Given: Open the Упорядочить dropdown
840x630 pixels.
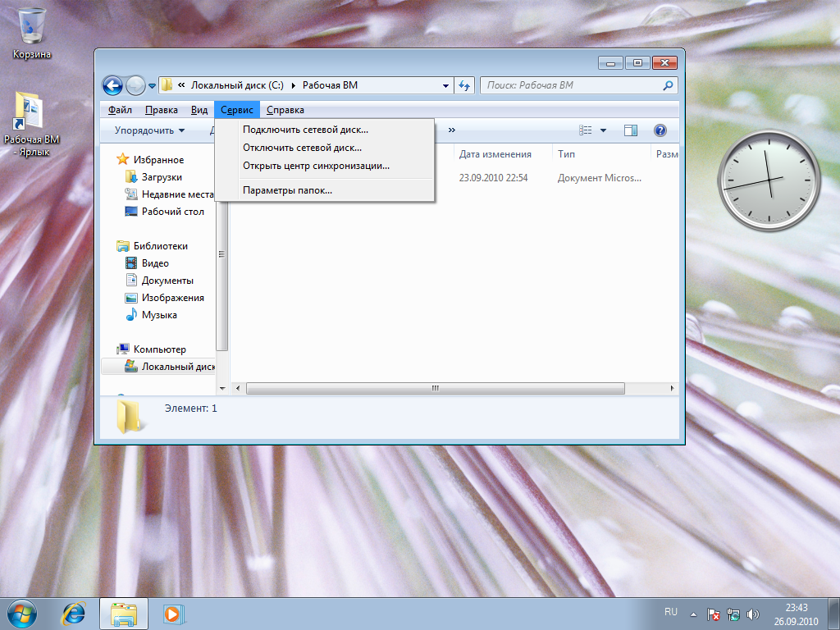Looking at the screenshot, I should click(x=149, y=130).
